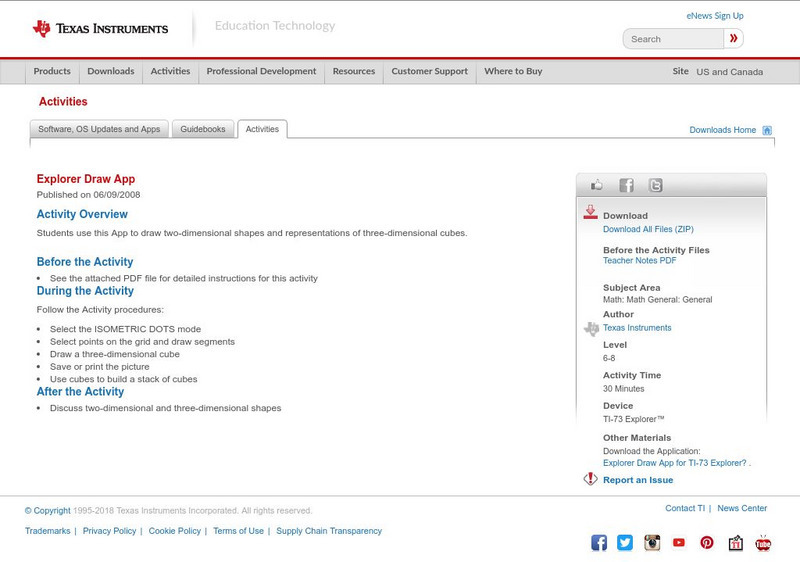The width and height of the screenshot is (800, 562).
Task: Click the © Copyright link
Action: tap(47, 510)
